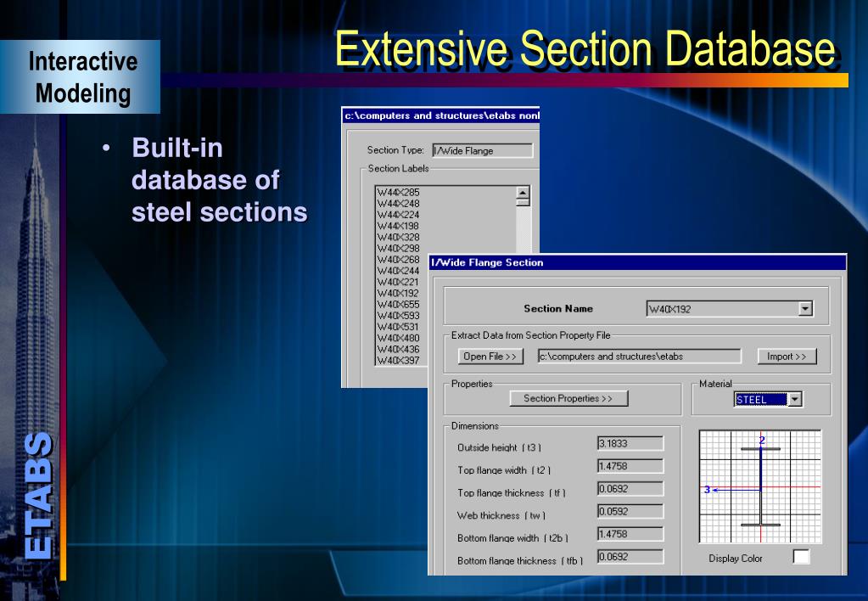Click the Open File >> button
Screen dimensions: 868x601
[x=490, y=357]
